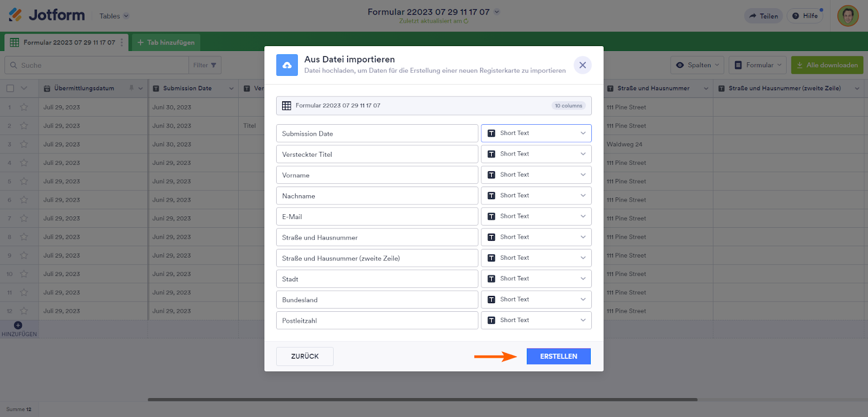Click the cloud upload icon
The height and width of the screenshot is (417, 868).
pos(287,65)
